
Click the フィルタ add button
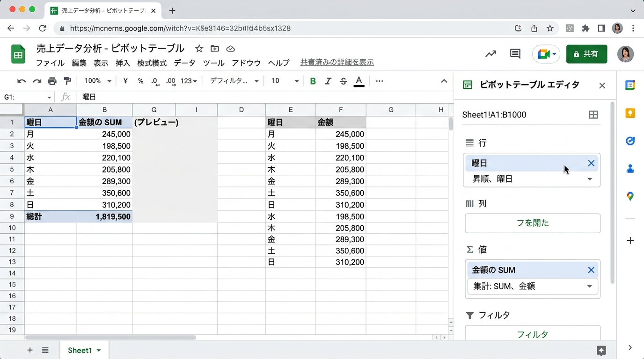tap(532, 334)
